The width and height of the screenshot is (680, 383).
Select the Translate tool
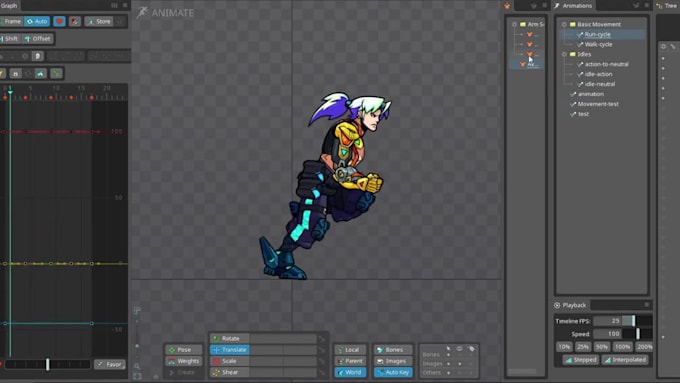[x=229, y=350]
